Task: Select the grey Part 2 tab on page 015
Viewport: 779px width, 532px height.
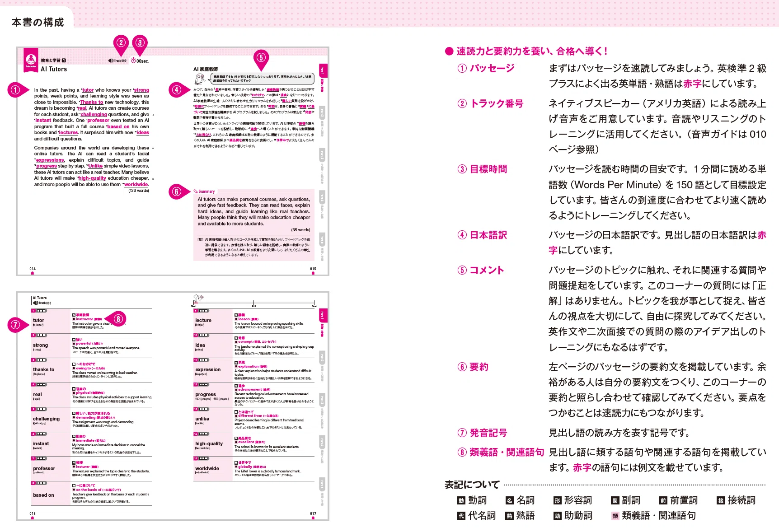Action: click(322, 113)
